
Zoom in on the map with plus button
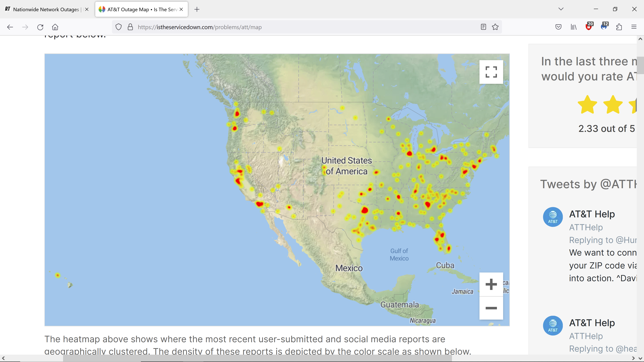click(491, 284)
